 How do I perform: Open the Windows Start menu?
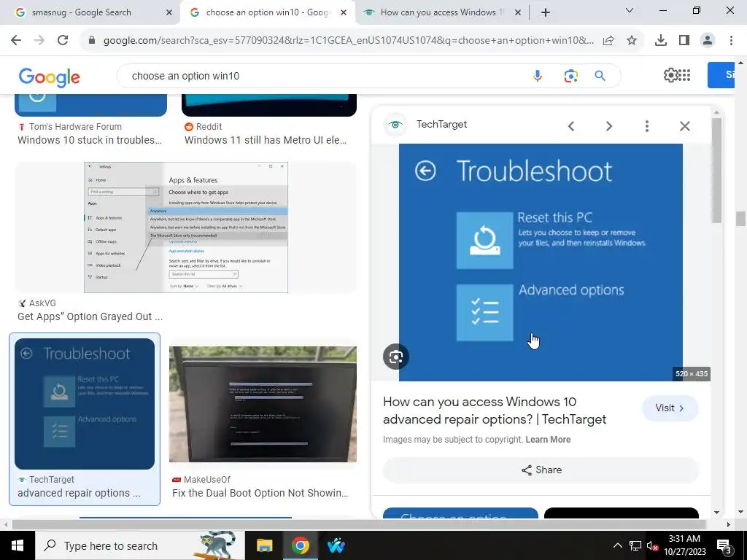[x=18, y=545]
